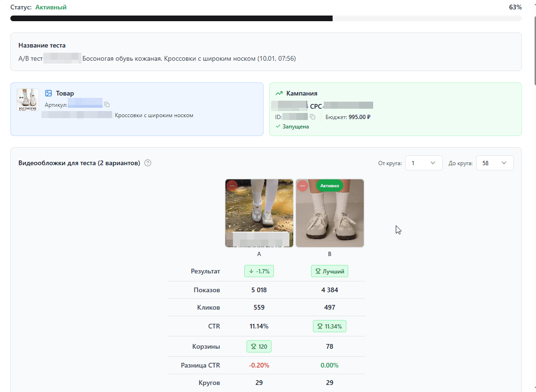Click the trend arrow icon next to Кампания
Screen dimensions: 536x392
pyautogui.click(x=279, y=93)
